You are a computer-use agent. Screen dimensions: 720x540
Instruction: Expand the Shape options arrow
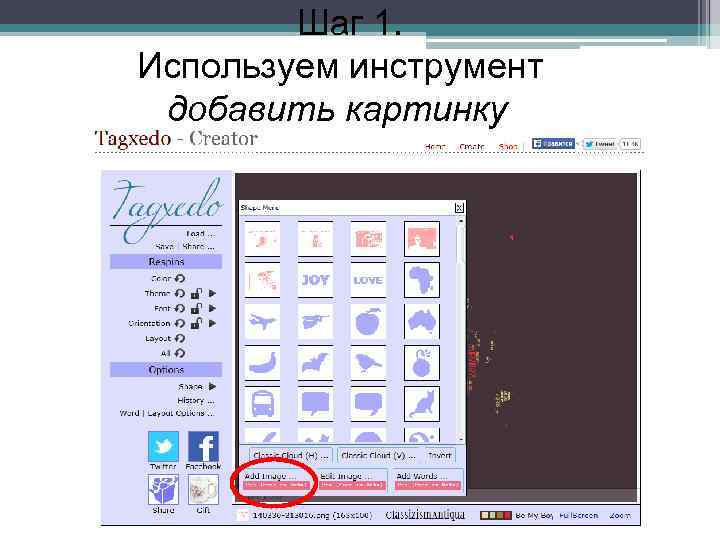click(212, 386)
